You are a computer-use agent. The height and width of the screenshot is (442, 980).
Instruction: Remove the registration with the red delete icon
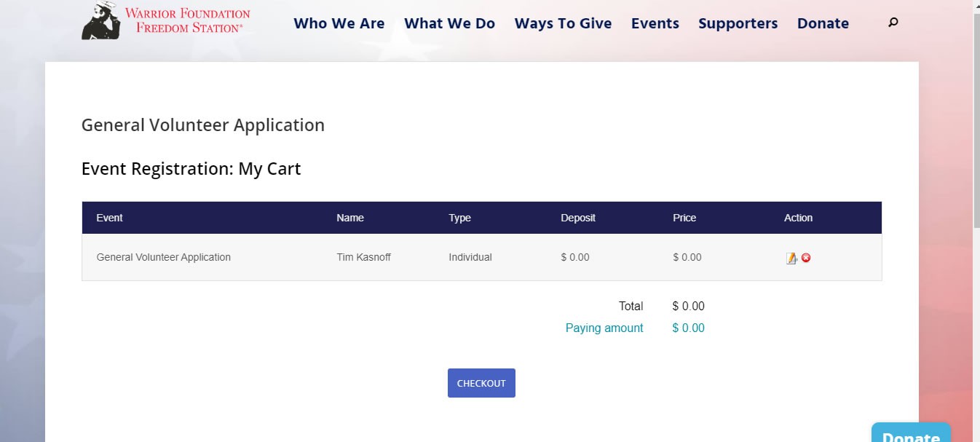click(806, 258)
